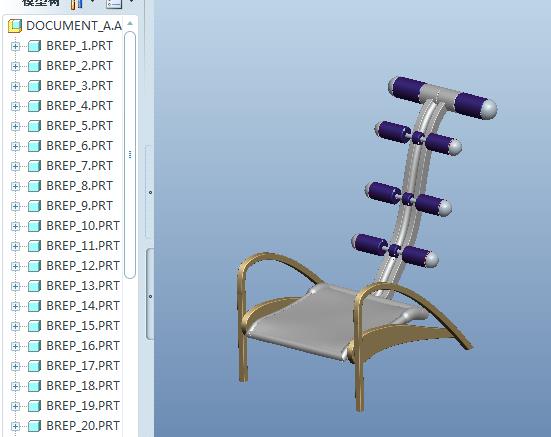The height and width of the screenshot is (437, 551).
Task: Select the BREP_17.PRT label
Action: (x=83, y=366)
